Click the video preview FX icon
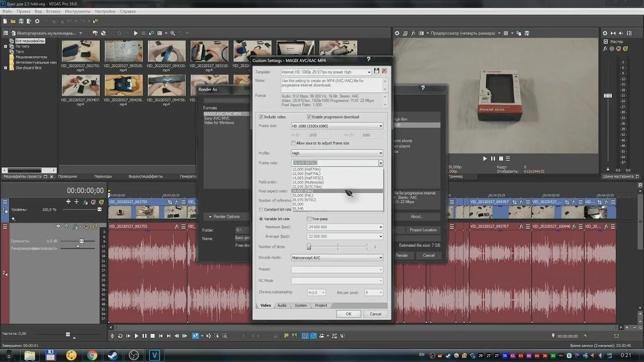The width and height of the screenshot is (644, 362). coord(414,33)
